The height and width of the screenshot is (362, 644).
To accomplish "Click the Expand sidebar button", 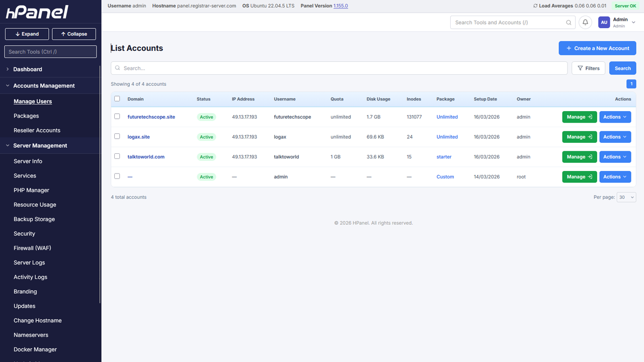I will (27, 34).
